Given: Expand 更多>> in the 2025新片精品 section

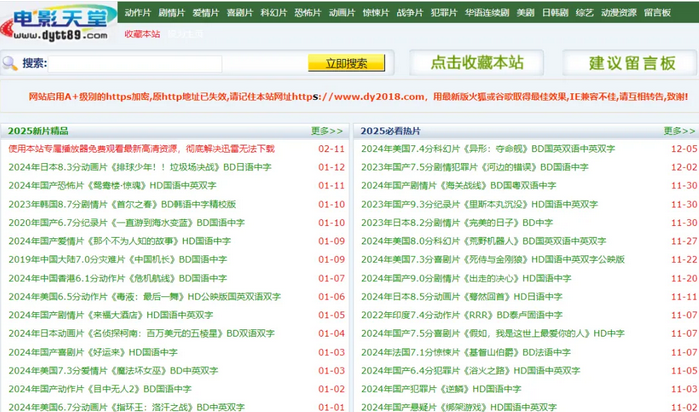Looking at the screenshot, I should tap(327, 130).
